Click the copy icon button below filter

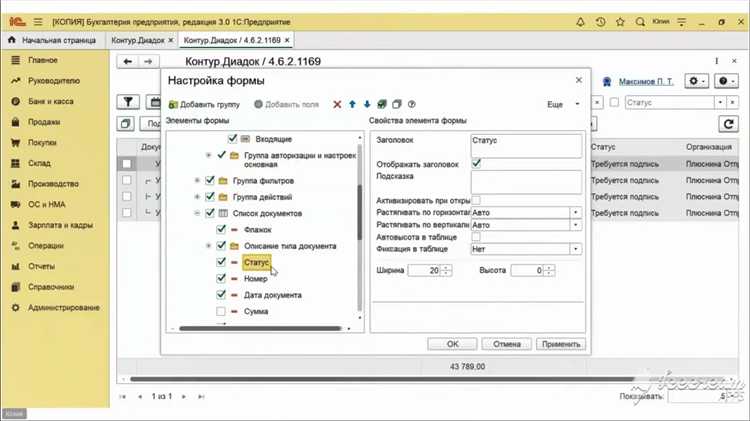(x=125, y=124)
